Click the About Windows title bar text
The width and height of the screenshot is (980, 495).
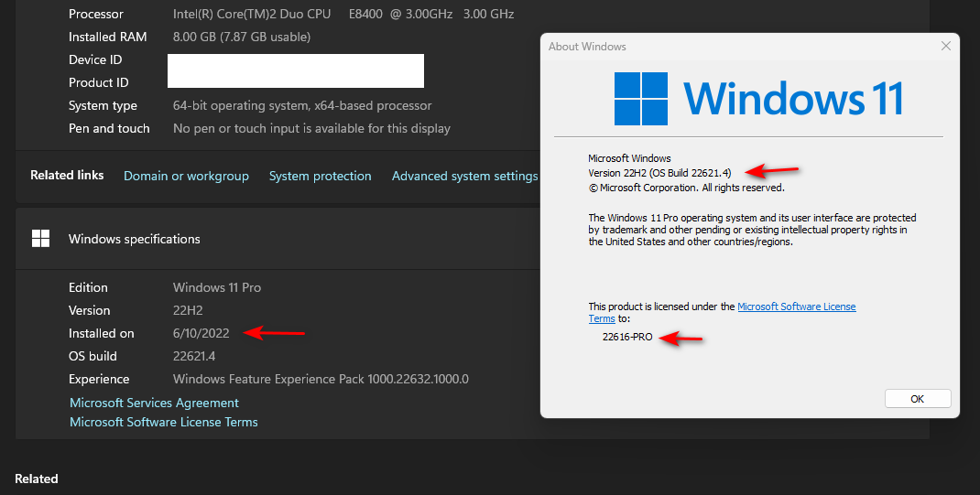[x=587, y=46]
